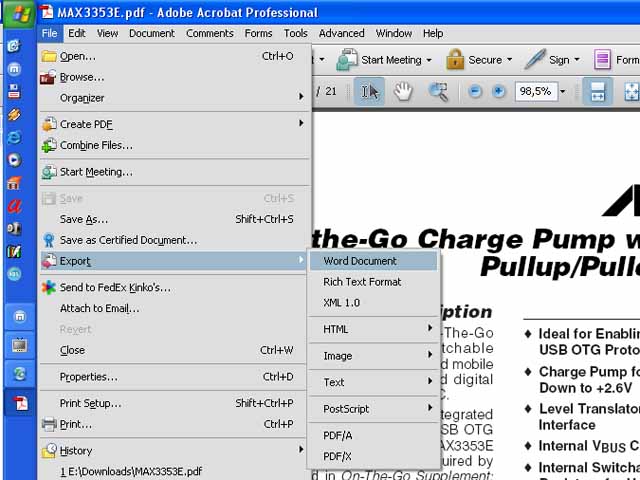Open the Forms menu
640x480 pixels.
click(258, 33)
